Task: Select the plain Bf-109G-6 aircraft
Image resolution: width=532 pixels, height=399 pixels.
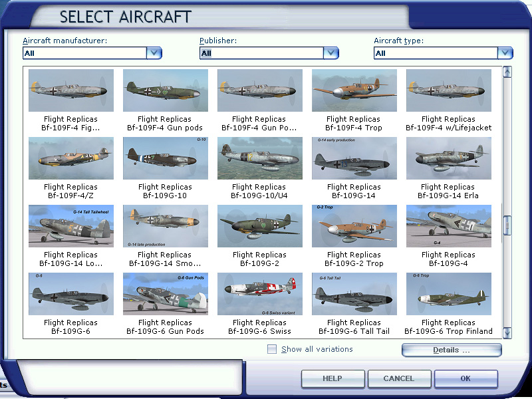Action: (71, 294)
